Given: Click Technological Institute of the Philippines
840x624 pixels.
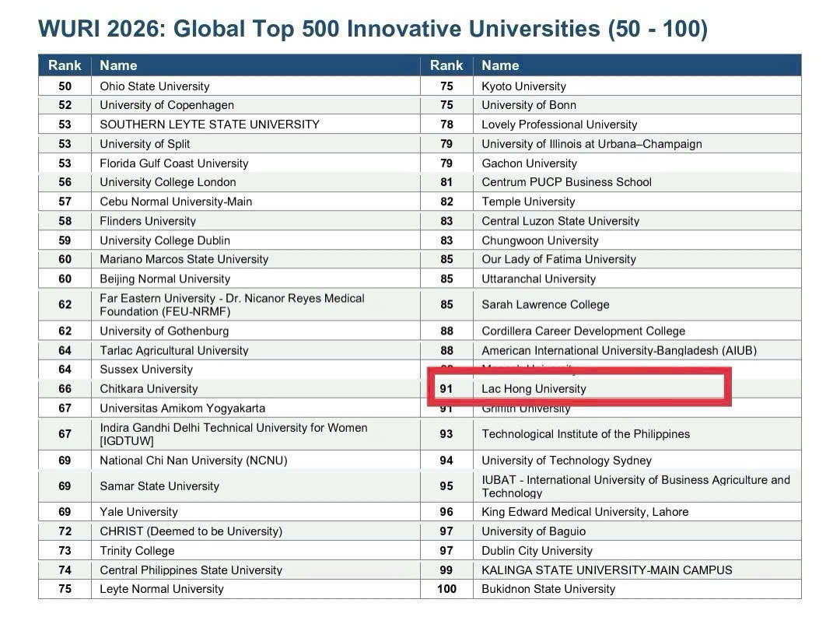Looking at the screenshot, I should [x=586, y=434].
